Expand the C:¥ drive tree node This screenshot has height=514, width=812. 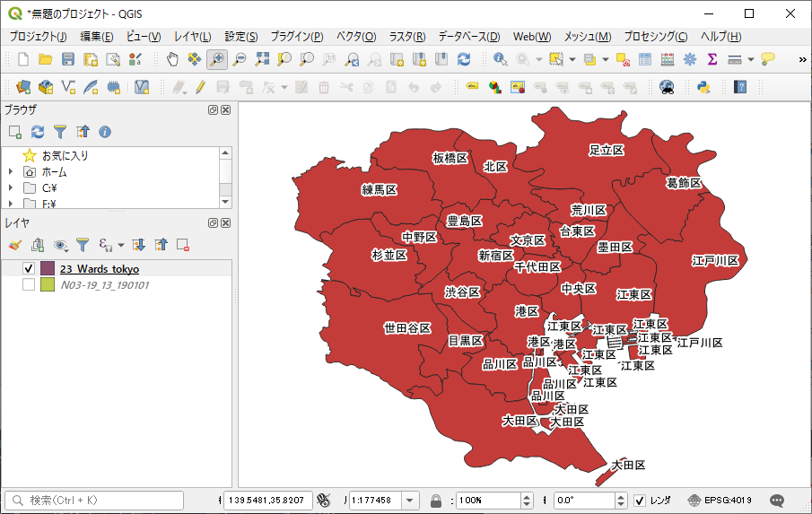coord(11,188)
